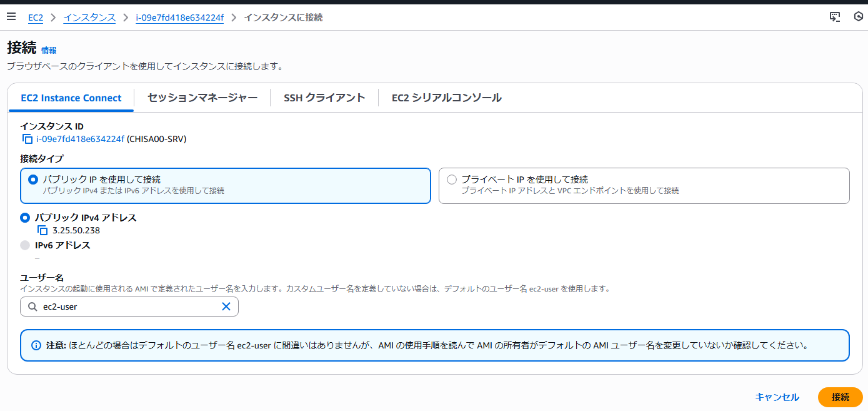
Task: Open the 情報 link beside 接続 heading
Action: 49,50
